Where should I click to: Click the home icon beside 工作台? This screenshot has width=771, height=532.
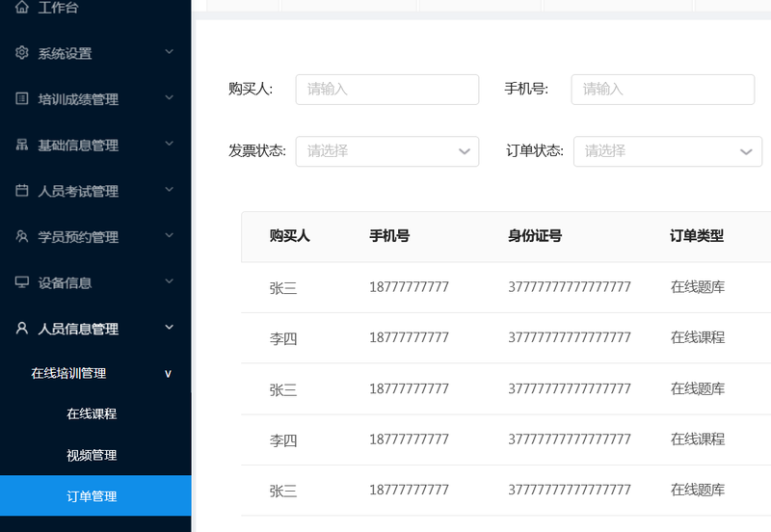point(21,7)
